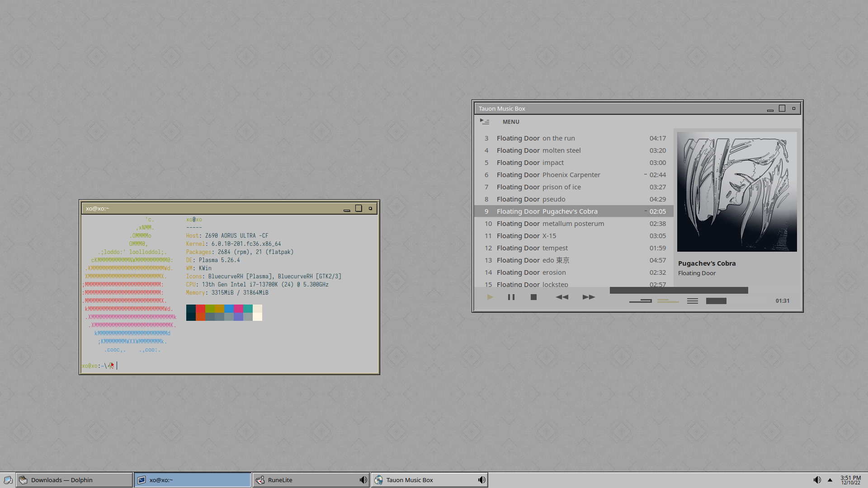Mute RuneLite via its taskbar speaker icon
Screen dimensions: 868x488
[x=363, y=480]
